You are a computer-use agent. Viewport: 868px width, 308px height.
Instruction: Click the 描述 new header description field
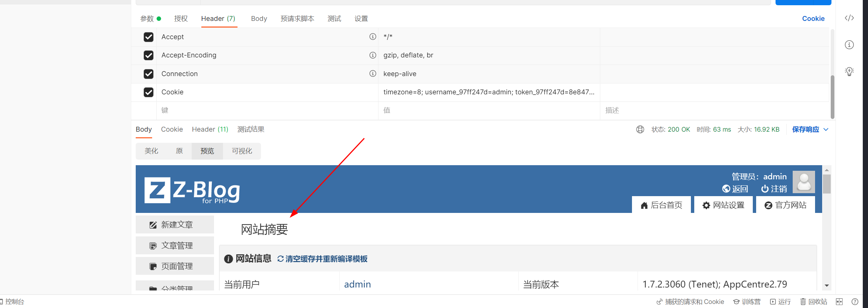(x=714, y=110)
